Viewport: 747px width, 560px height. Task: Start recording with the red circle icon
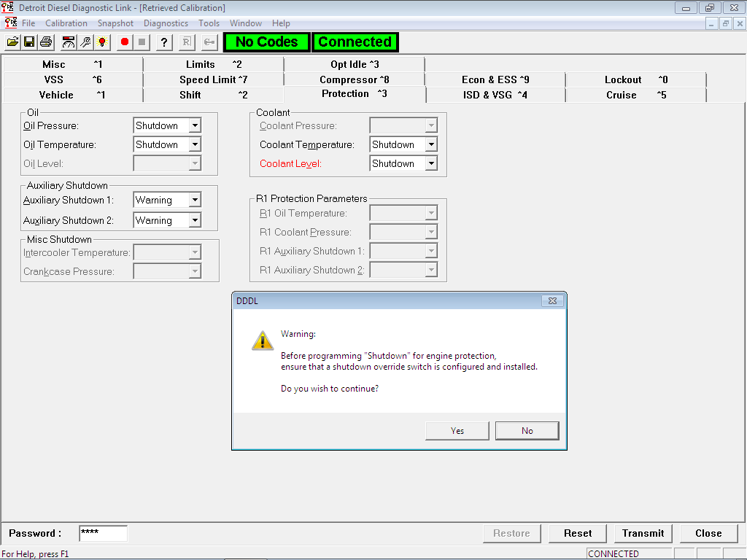[125, 42]
